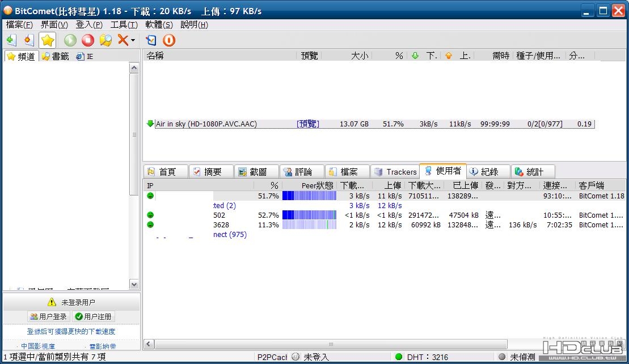The image size is (629, 364).
Task: Sort tasks by download speed arrow column
Action: pos(424,56)
